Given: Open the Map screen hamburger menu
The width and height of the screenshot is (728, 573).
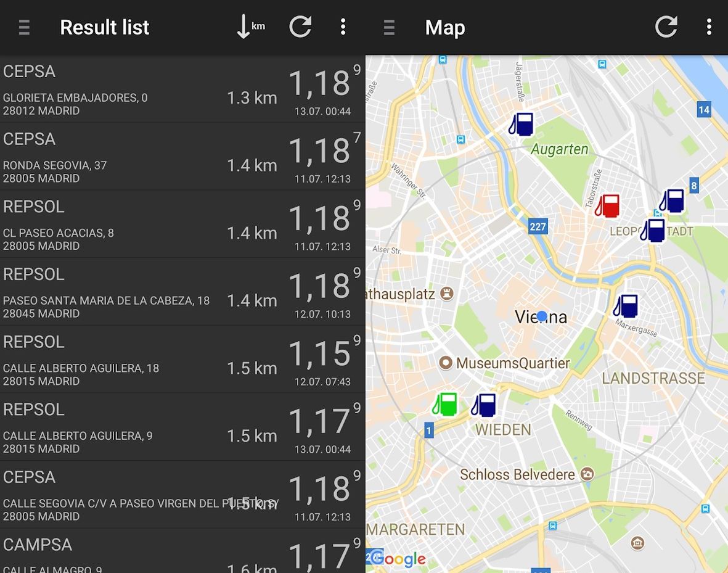Looking at the screenshot, I should pyautogui.click(x=389, y=27).
